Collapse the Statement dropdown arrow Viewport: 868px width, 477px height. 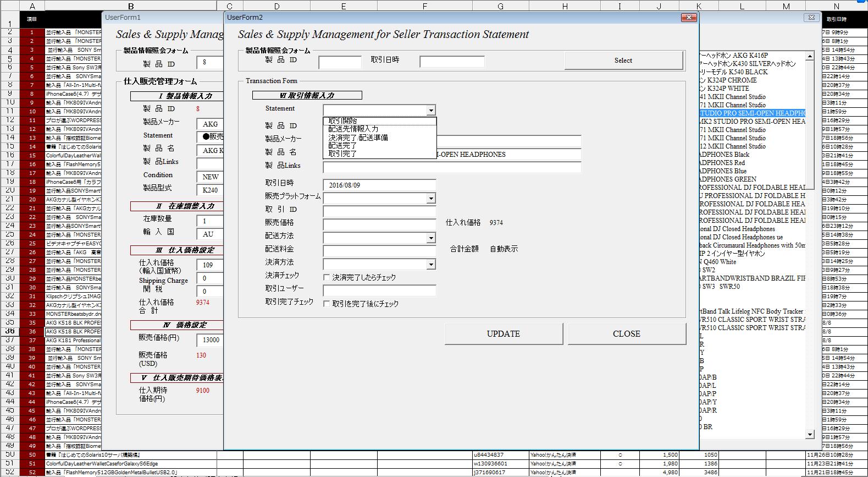[x=431, y=111]
